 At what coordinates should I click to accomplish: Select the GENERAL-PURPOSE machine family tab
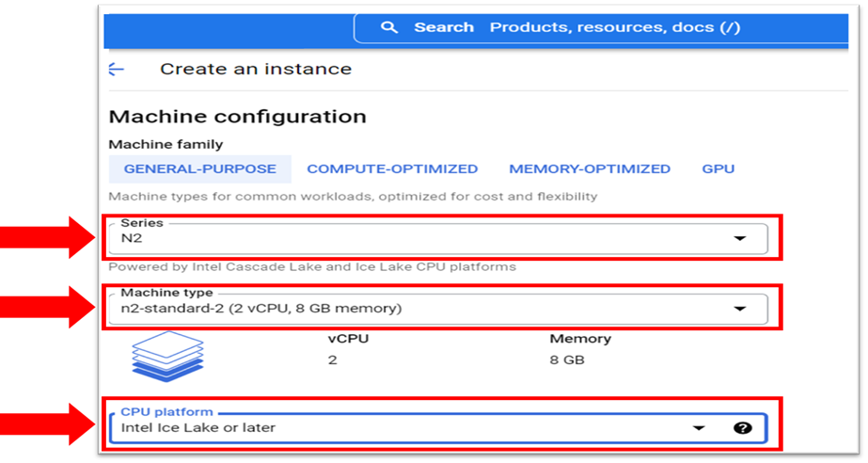(199, 169)
